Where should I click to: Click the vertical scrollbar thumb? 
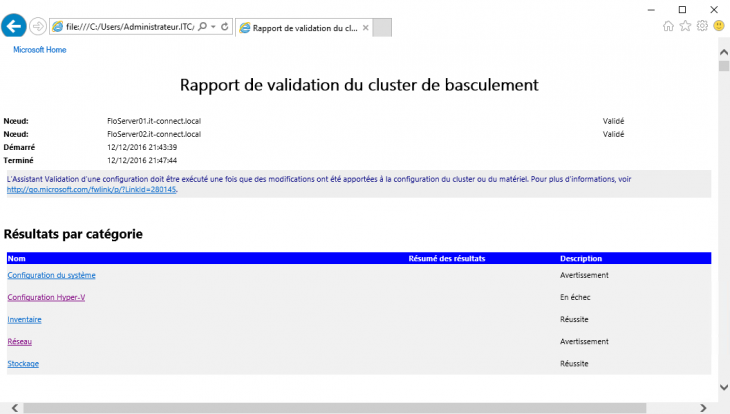[x=723, y=66]
